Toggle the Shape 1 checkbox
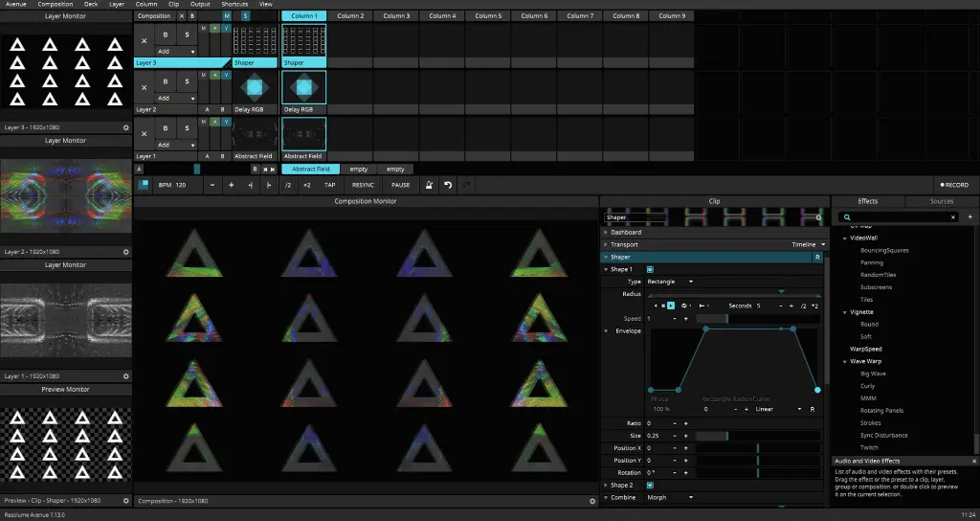Viewport: 980px width, 521px height. 651,269
